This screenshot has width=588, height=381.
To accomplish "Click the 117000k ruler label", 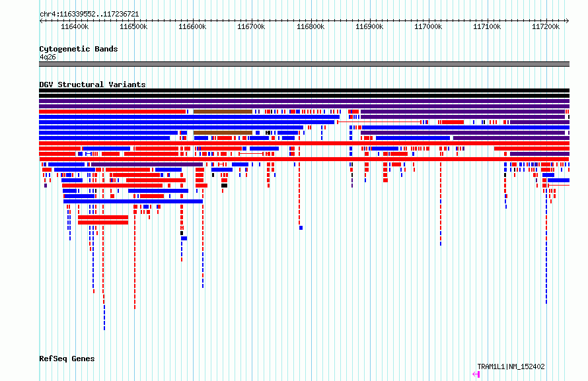I will (x=428, y=26).
